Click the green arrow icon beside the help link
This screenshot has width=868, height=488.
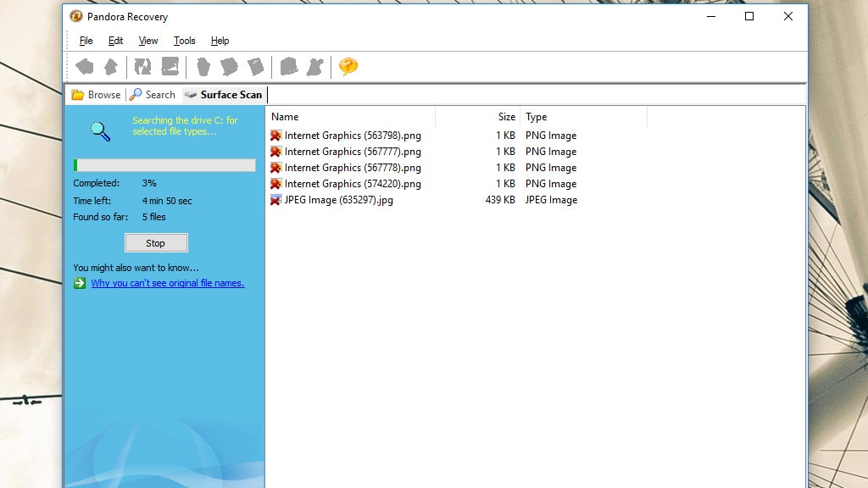click(80, 283)
